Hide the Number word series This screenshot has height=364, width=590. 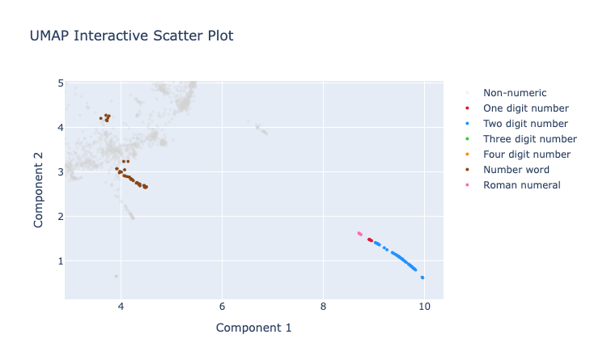coord(516,170)
